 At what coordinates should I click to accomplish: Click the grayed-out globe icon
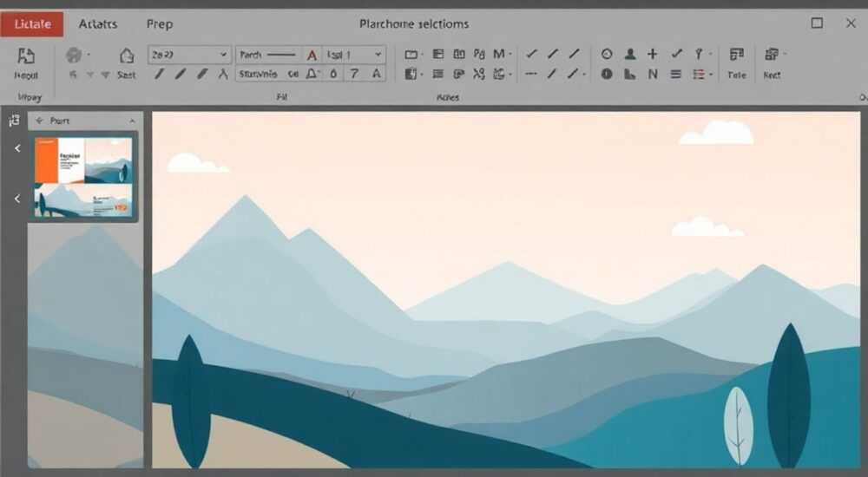point(74,55)
